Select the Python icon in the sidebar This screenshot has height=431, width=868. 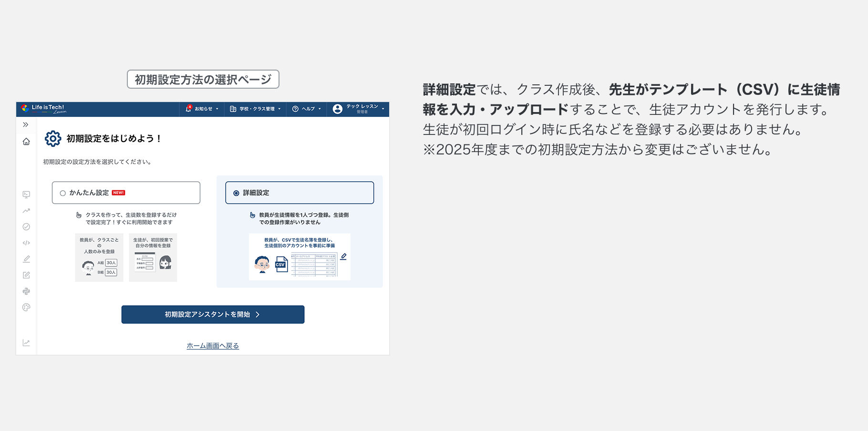[26, 291]
